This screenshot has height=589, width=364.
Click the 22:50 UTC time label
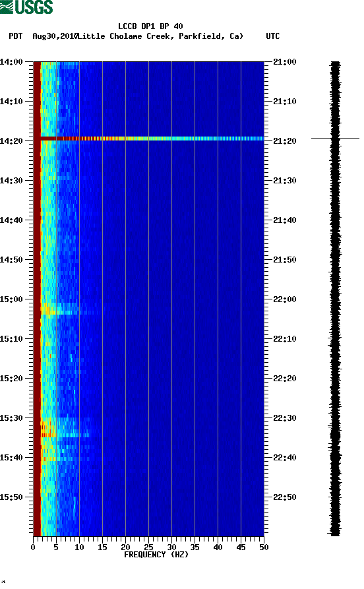click(x=285, y=497)
